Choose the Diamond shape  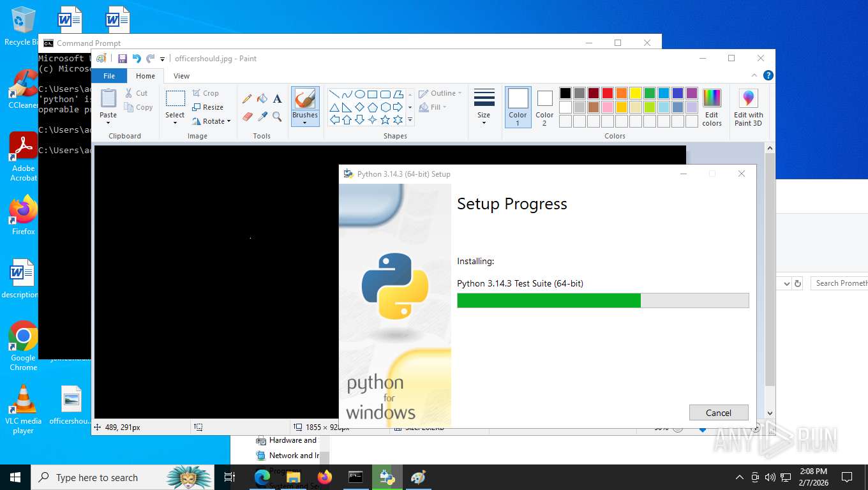click(x=359, y=107)
